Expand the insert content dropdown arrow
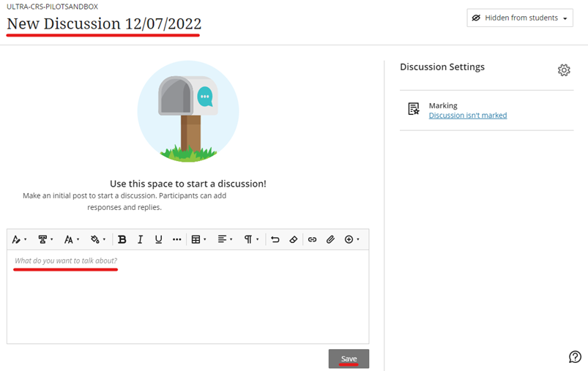 (358, 239)
